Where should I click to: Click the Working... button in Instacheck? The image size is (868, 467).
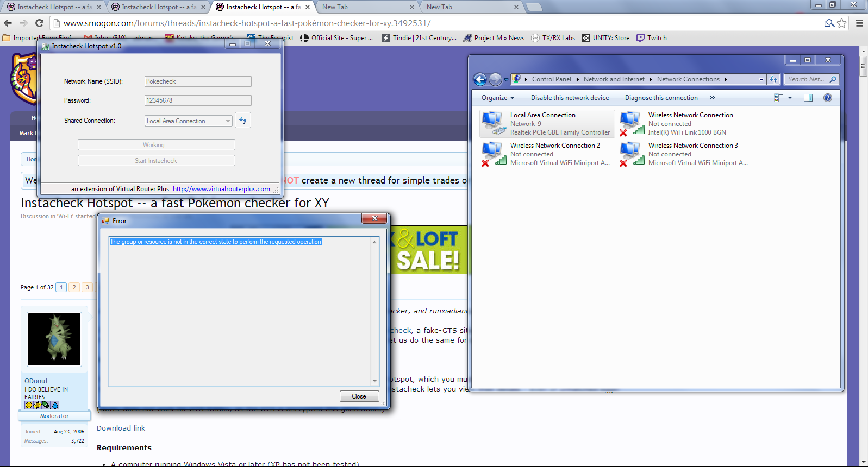(156, 145)
